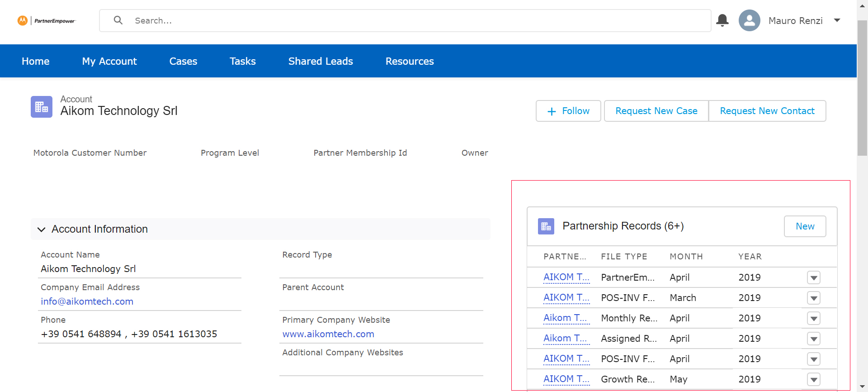Open the notifications bell
This screenshot has width=868, height=392.
[722, 20]
